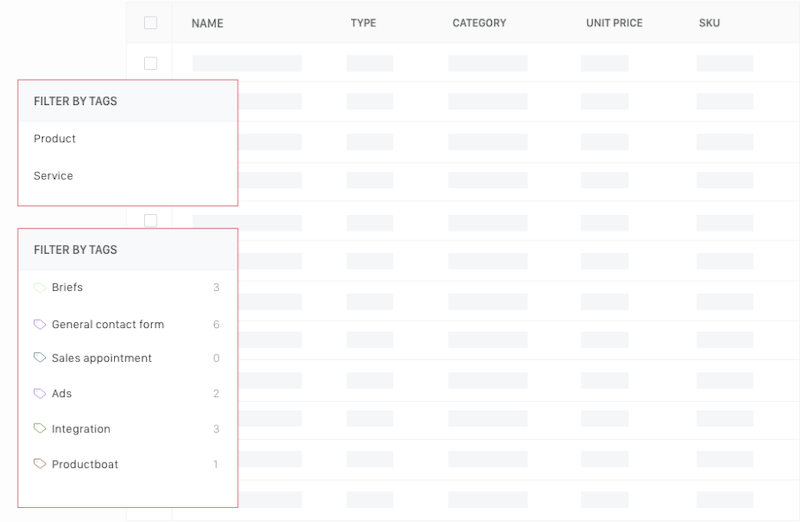Click the green Integration tag icon
Viewport: 800px width, 522px height.
40,428
